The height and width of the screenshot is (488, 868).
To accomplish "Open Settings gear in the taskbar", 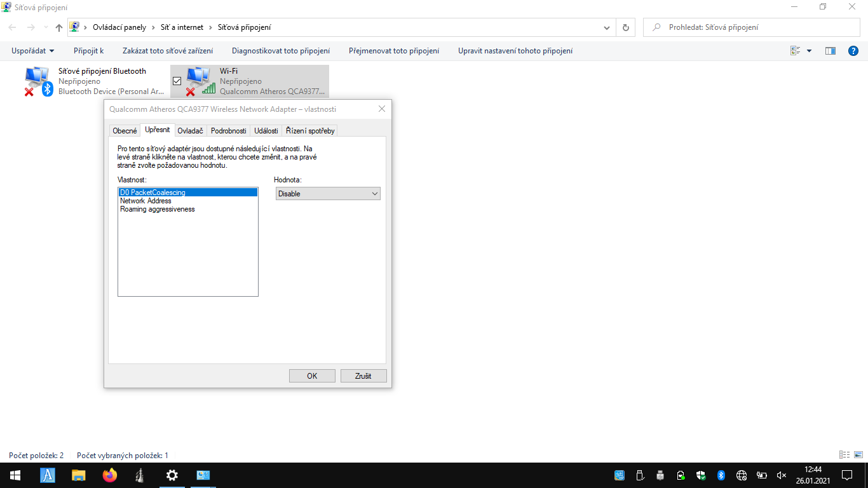I will 172,475.
